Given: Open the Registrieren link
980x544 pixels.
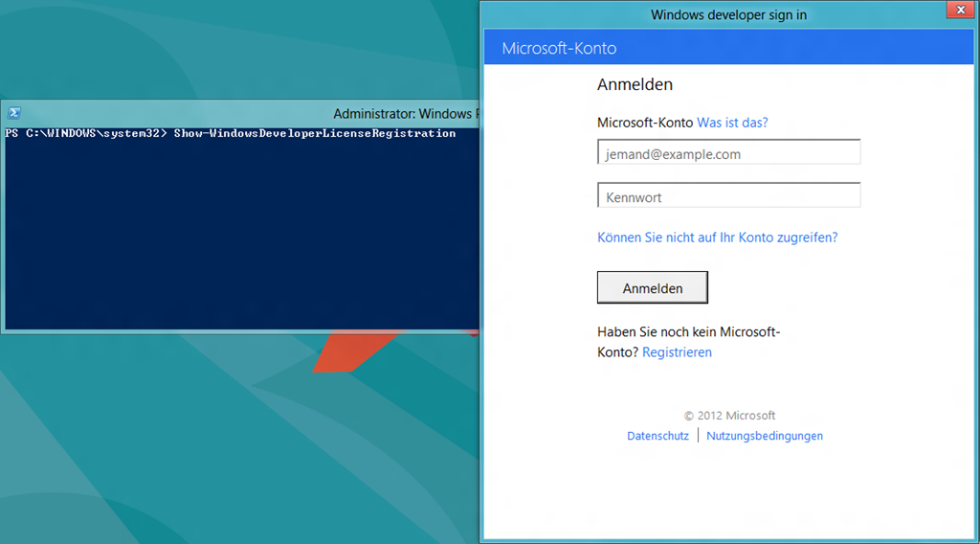Looking at the screenshot, I should (677, 352).
